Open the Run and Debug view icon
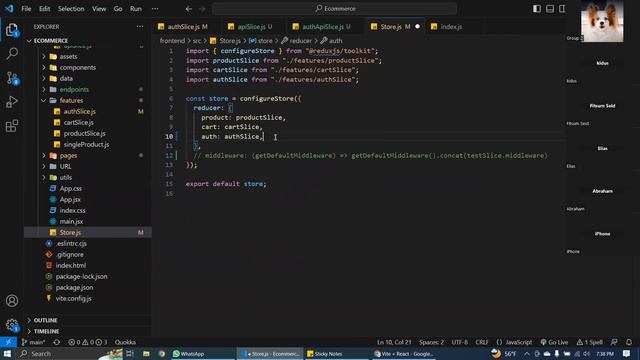The width and height of the screenshot is (640, 360). pos(12,102)
